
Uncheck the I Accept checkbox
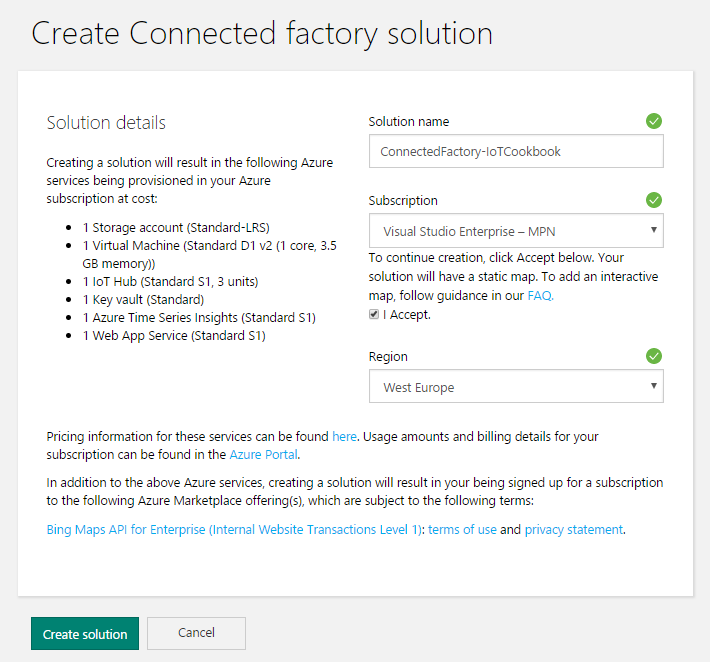point(374,314)
